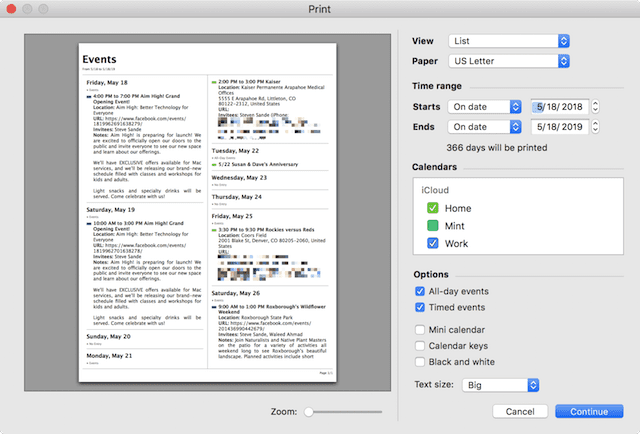Toggle the Mint calendar checkbox
The width and height of the screenshot is (640, 434).
pos(433,226)
